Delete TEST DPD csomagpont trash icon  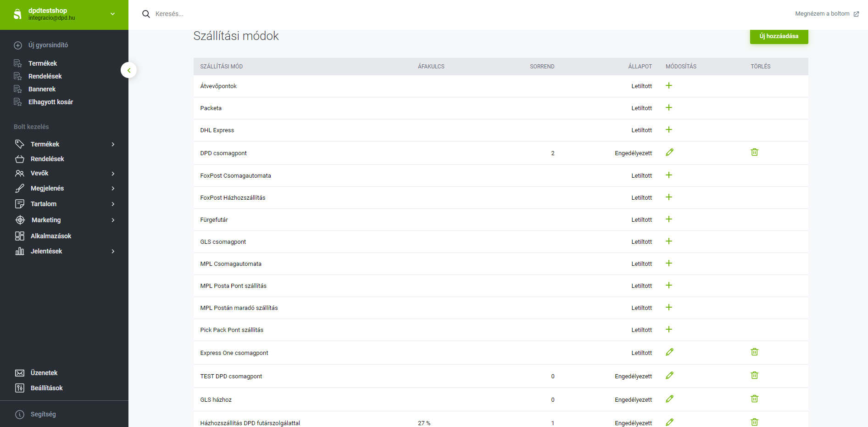click(x=755, y=375)
